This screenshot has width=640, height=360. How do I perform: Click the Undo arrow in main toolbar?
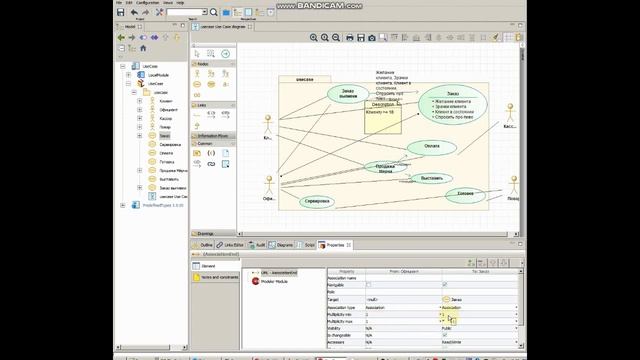pos(134,12)
